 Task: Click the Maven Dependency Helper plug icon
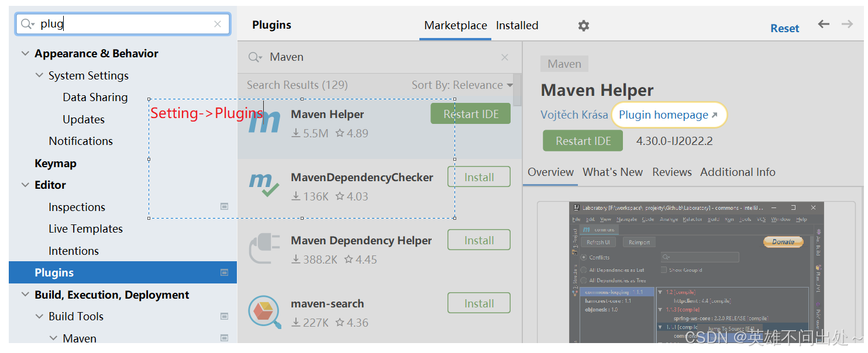click(264, 248)
